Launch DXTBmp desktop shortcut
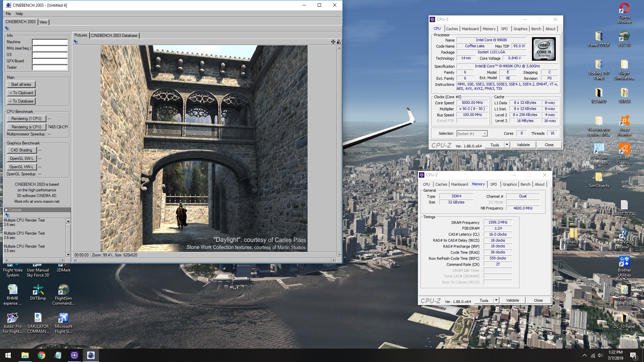Viewport: 644px width, 362px height. pos(38,292)
